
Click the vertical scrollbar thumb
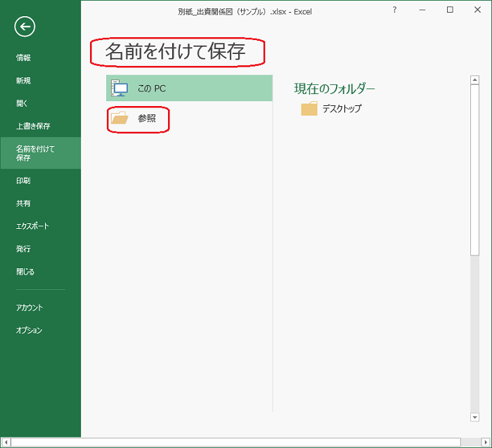click(474, 170)
